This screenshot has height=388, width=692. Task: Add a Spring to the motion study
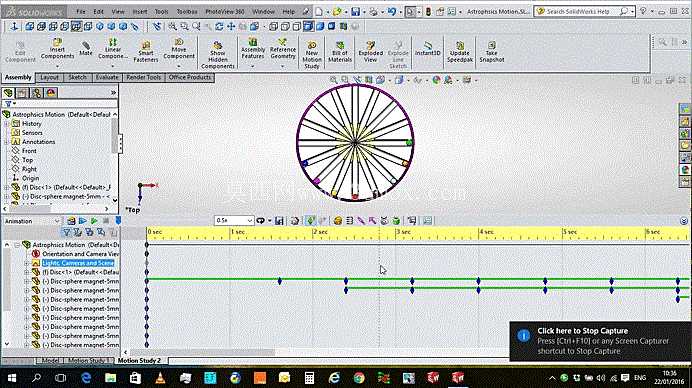point(350,221)
